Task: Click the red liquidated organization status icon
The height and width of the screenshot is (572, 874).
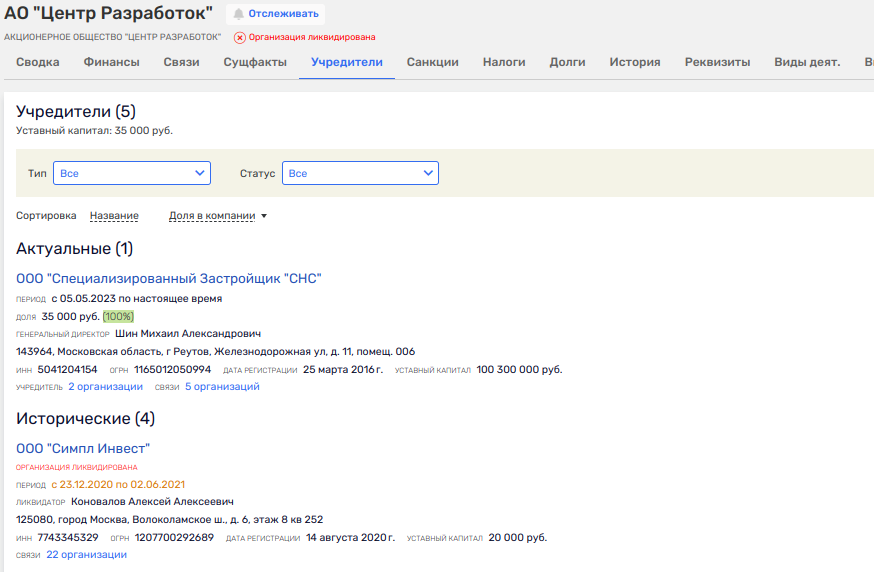Action: pyautogui.click(x=240, y=37)
